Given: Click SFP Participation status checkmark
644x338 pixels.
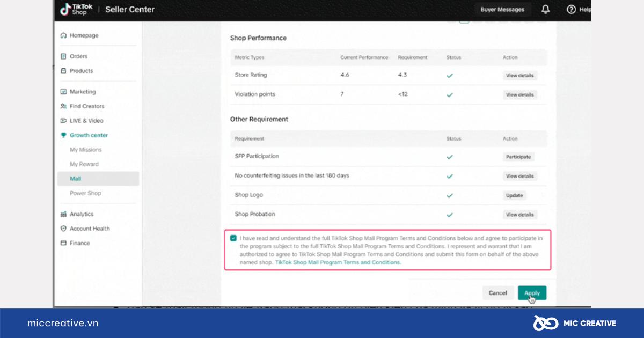Looking at the screenshot, I should [450, 157].
